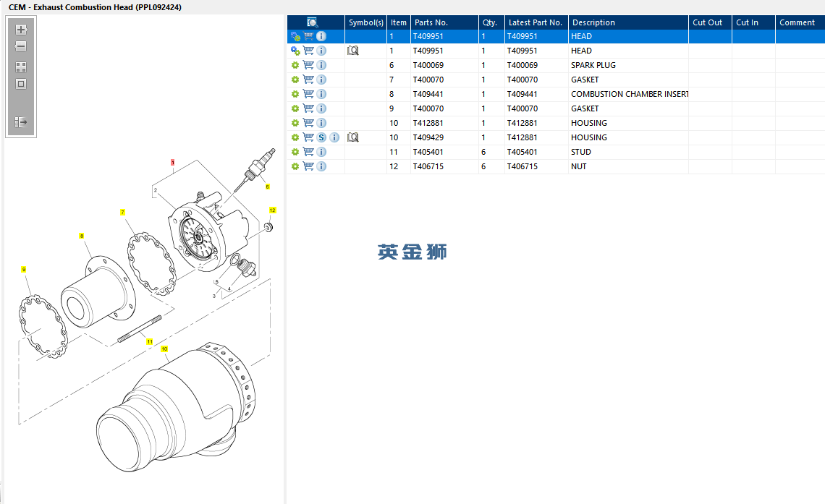Viewport: 825px width, 504px height.
Task: Click the Description column header
Action: click(628, 22)
